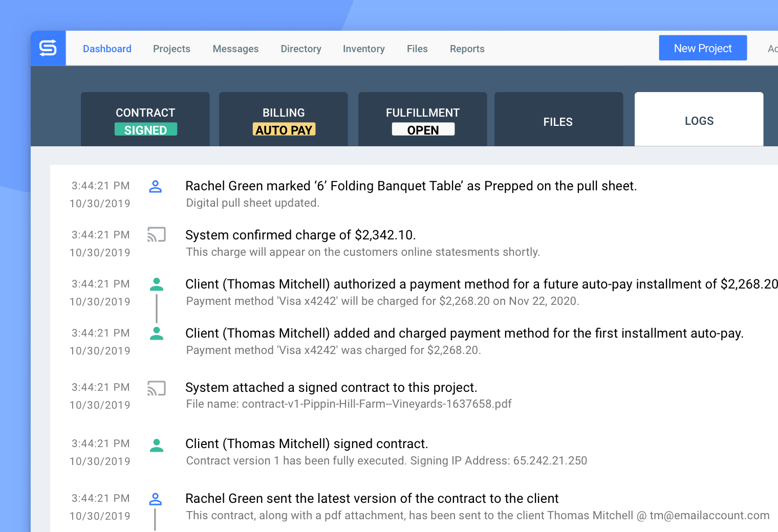Select the Logs tab
Viewport: 778px width, 532px height.
[x=699, y=119]
